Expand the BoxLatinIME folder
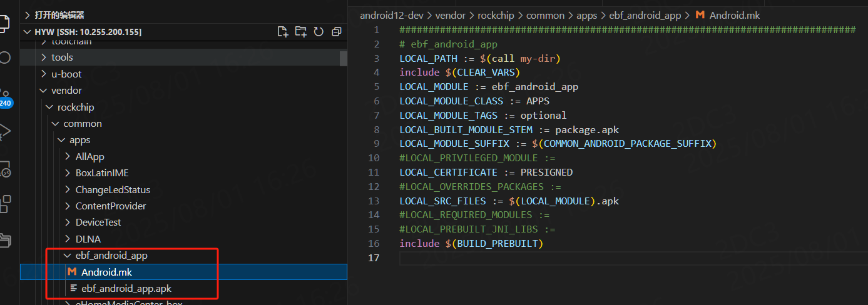The height and width of the screenshot is (305, 868). point(102,173)
